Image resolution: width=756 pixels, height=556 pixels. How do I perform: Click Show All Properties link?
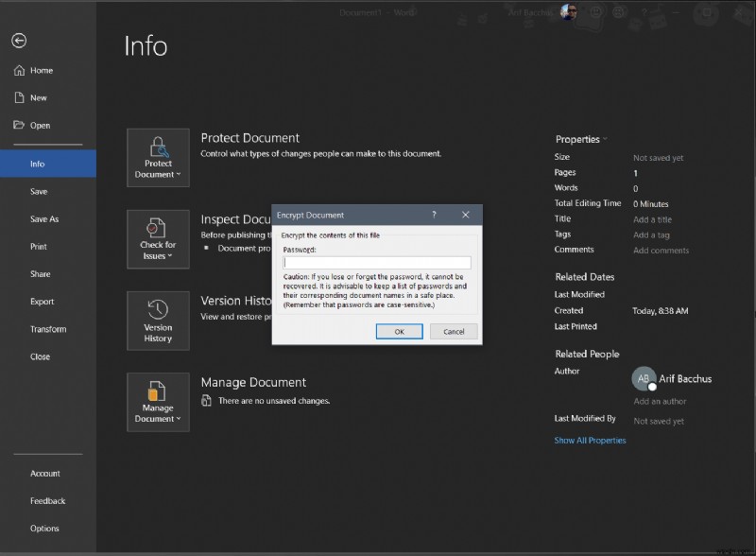(x=590, y=441)
